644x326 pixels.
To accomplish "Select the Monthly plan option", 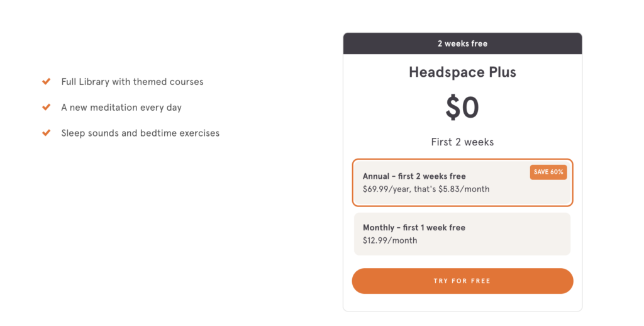I will pos(462,234).
